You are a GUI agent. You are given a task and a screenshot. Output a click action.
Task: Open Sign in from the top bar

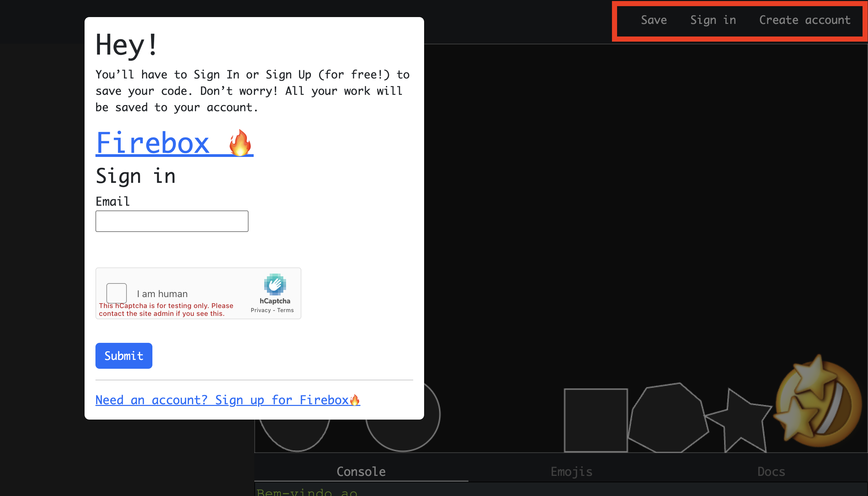click(713, 20)
